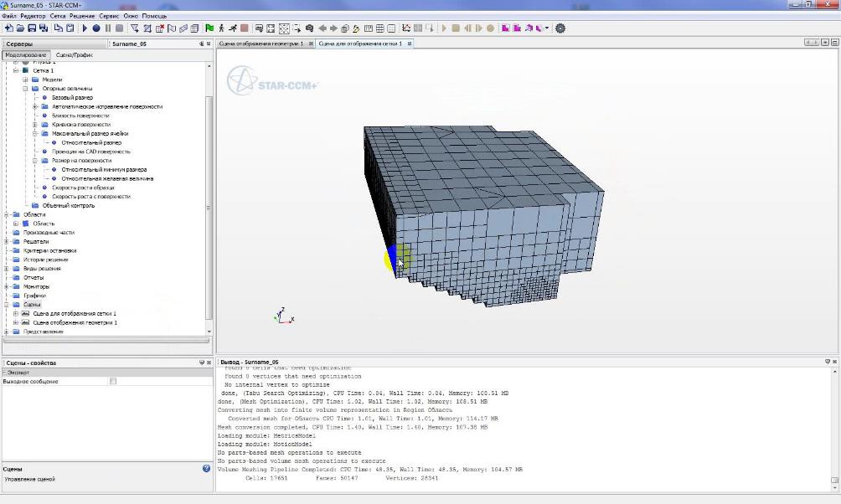Viewport: 841px width, 504px height.
Task: Click the blue circle toolbar icon
Action: [96, 28]
